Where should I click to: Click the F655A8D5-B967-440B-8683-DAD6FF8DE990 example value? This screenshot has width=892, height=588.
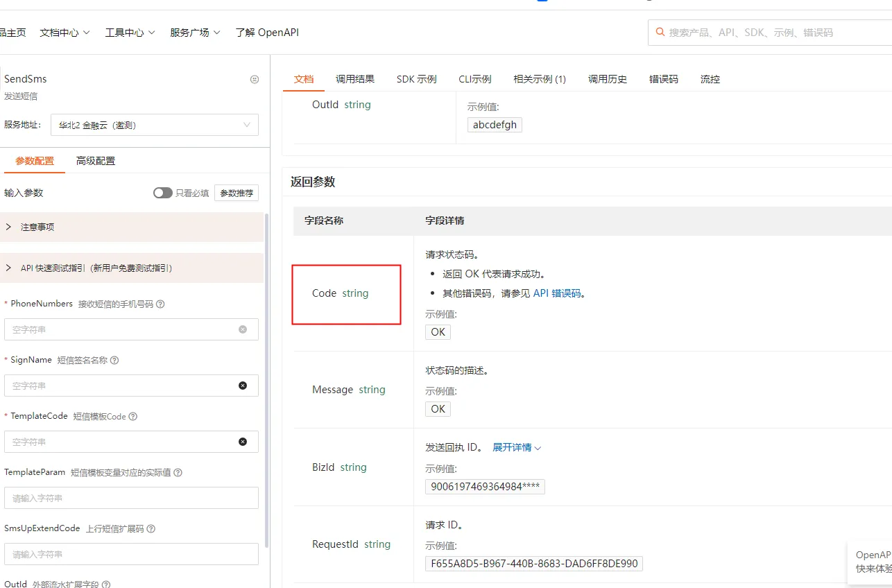coord(534,564)
